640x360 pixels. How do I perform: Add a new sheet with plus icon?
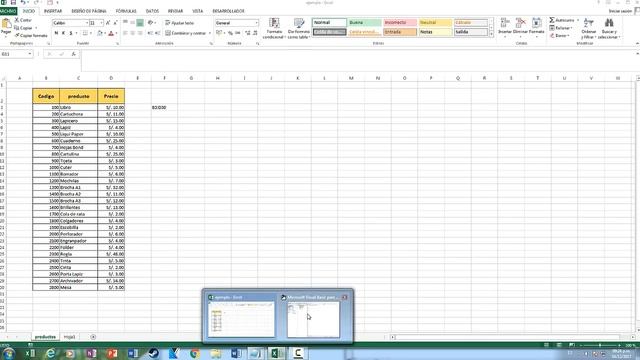coord(93,337)
